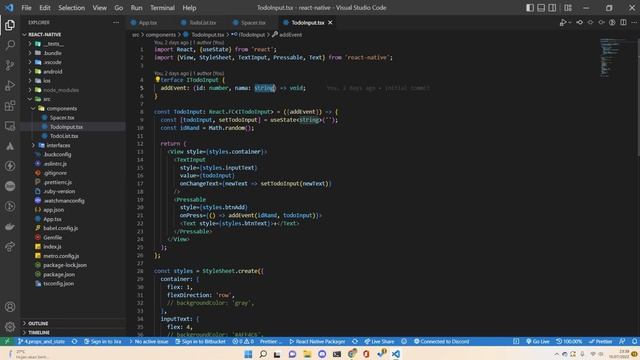The width and height of the screenshot is (640, 360).
Task: Open the Run and Debug view
Action: pyautogui.click(x=10, y=86)
